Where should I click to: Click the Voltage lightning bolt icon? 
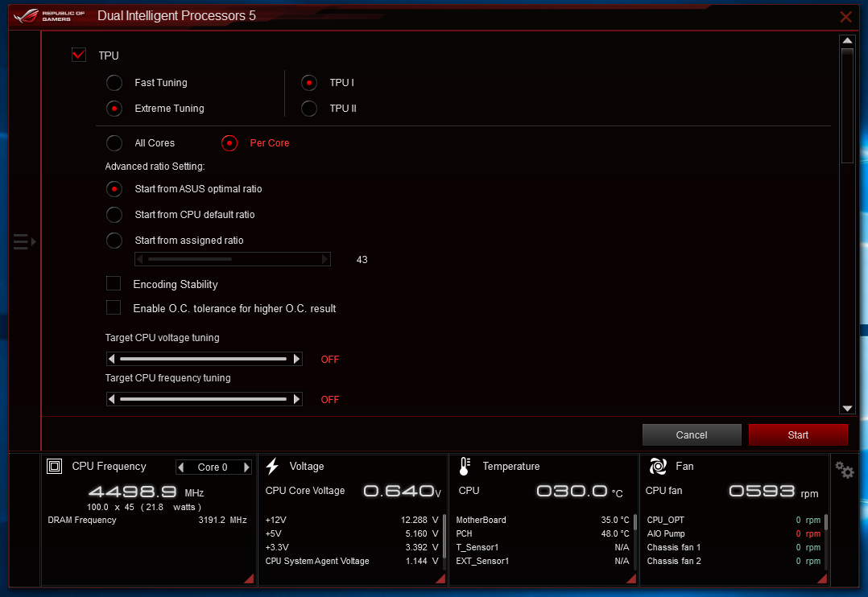point(272,467)
